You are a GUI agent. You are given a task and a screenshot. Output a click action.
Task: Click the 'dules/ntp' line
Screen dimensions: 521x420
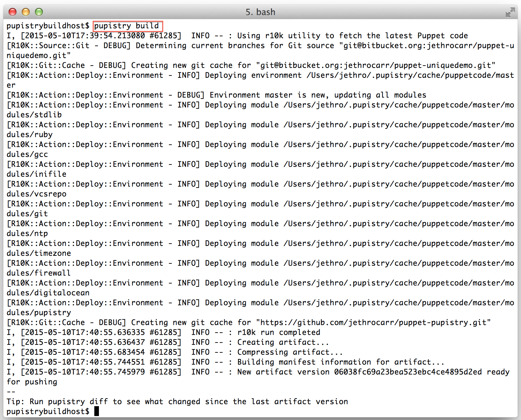(27, 233)
